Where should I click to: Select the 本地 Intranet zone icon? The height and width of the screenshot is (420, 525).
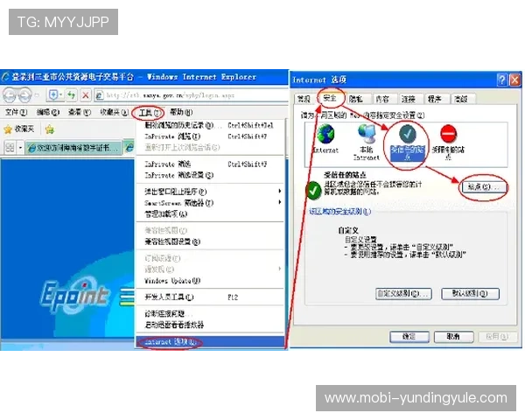point(367,134)
